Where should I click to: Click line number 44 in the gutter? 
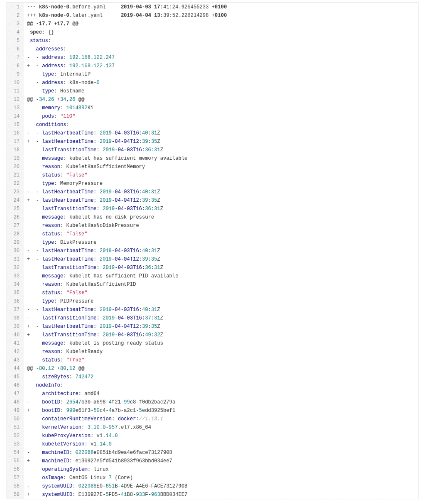point(17,368)
